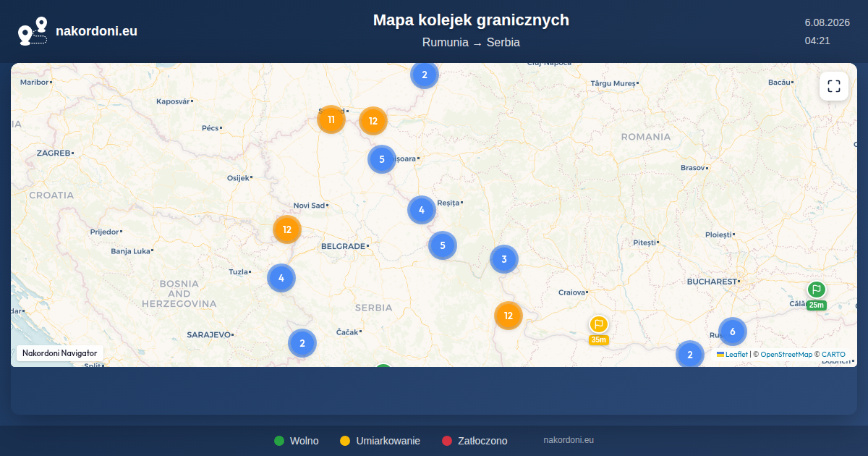
Task: Click the Mapa kolejek granicznych title
Action: point(471,20)
